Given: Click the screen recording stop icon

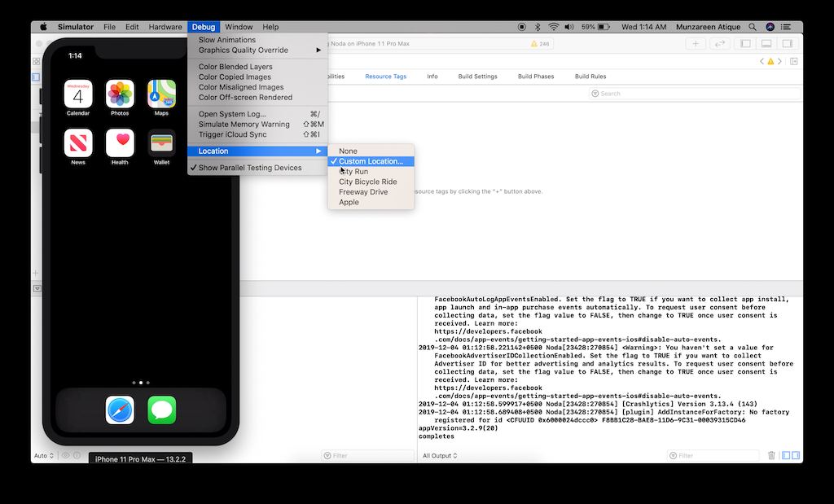Looking at the screenshot, I should tap(522, 27).
